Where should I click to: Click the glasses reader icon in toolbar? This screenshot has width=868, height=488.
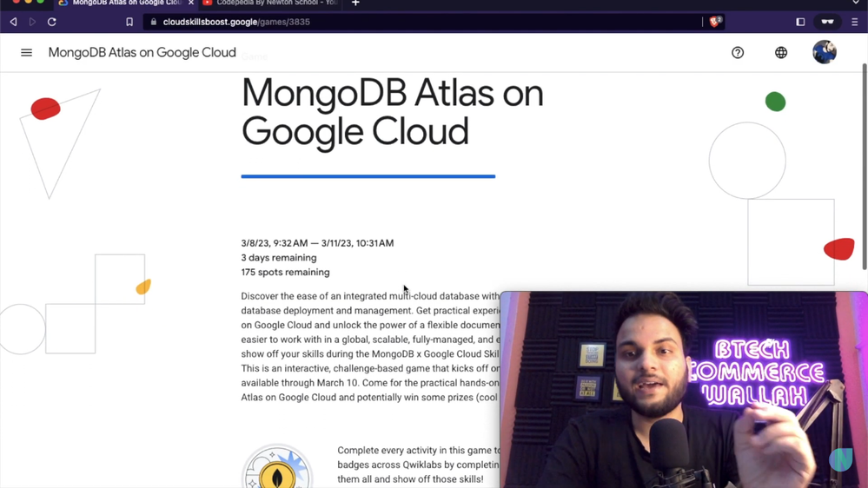point(827,22)
